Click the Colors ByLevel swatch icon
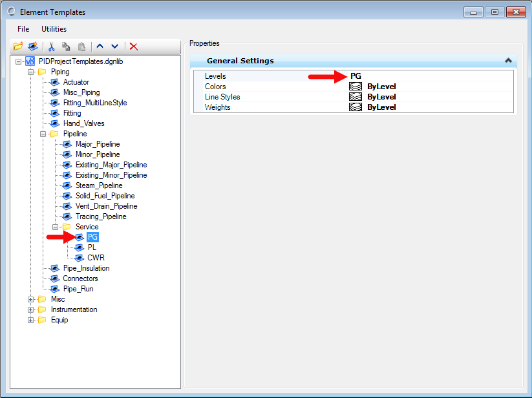Screen dimensions: 532x398 pyautogui.click(x=356, y=87)
